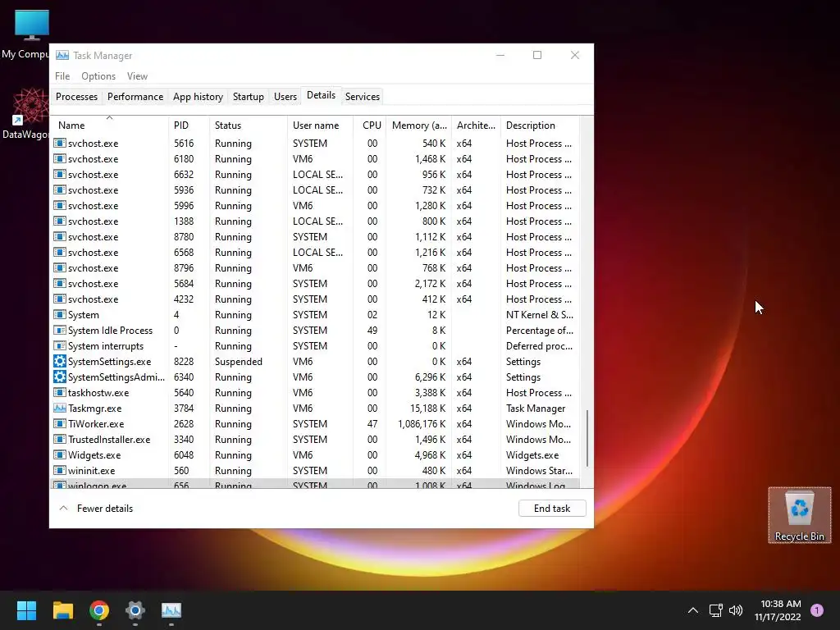This screenshot has width=840, height=630.
Task: Click memory value 1,086,176 K
Action: (x=422, y=424)
